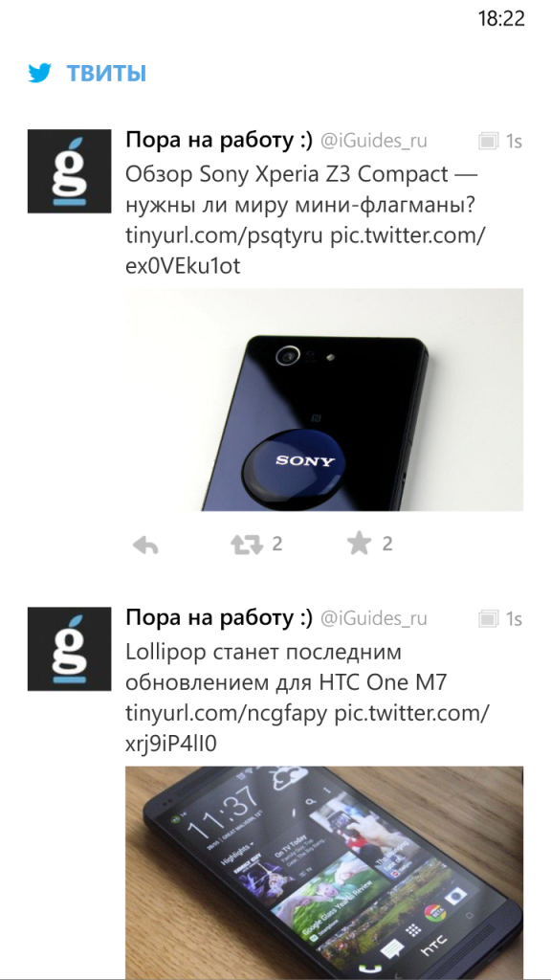Follow link tinyurl.com/psqtyru
The height and width of the screenshot is (980, 551).
click(224, 237)
